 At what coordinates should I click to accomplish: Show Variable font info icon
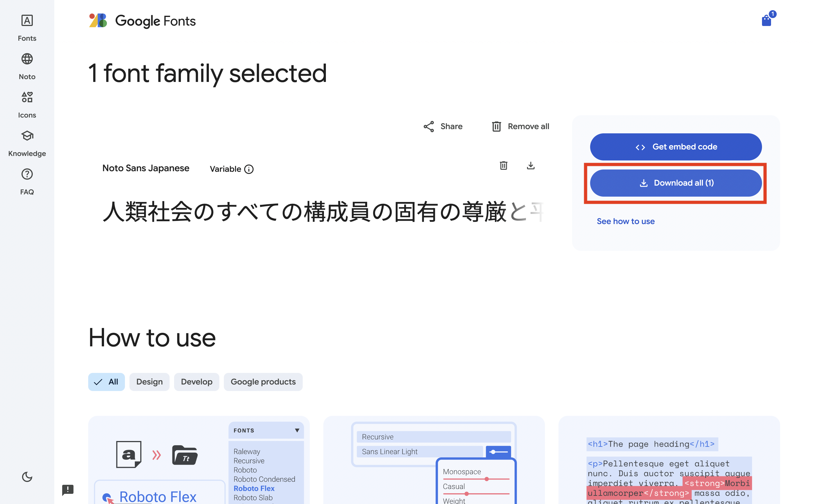[249, 169]
